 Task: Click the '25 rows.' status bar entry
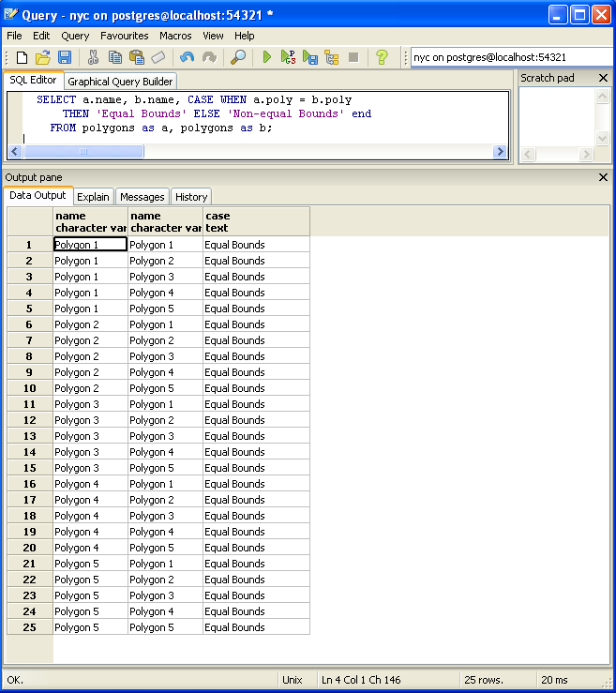pyautogui.click(x=484, y=680)
